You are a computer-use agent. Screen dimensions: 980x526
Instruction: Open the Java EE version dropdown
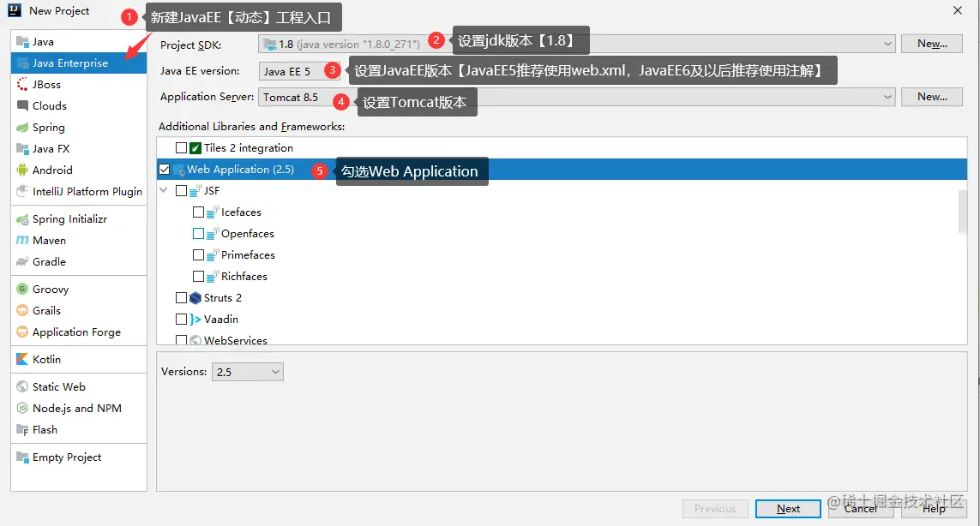tap(299, 71)
